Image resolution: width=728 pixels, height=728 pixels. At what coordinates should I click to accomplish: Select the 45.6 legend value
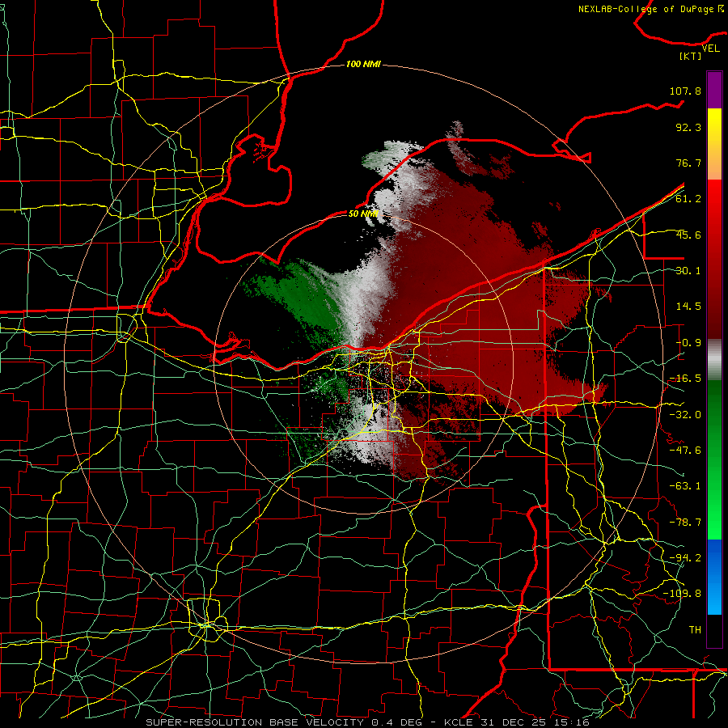pos(688,235)
